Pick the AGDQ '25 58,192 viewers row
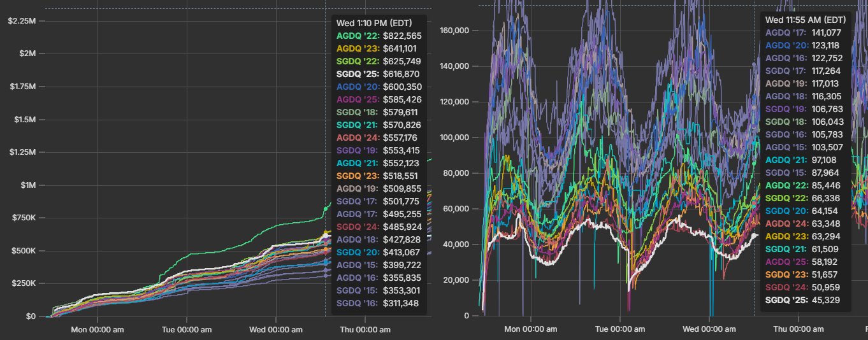This screenshot has width=868, height=340. coord(802,262)
